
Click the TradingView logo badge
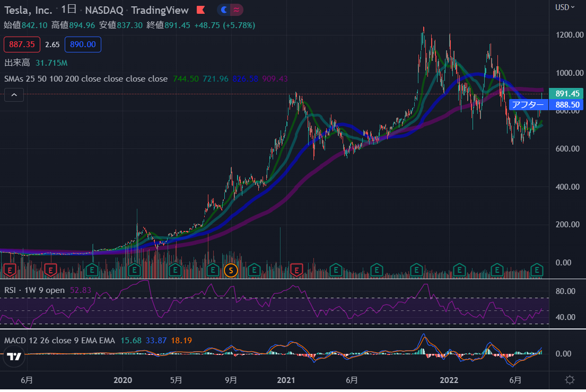(x=14, y=357)
